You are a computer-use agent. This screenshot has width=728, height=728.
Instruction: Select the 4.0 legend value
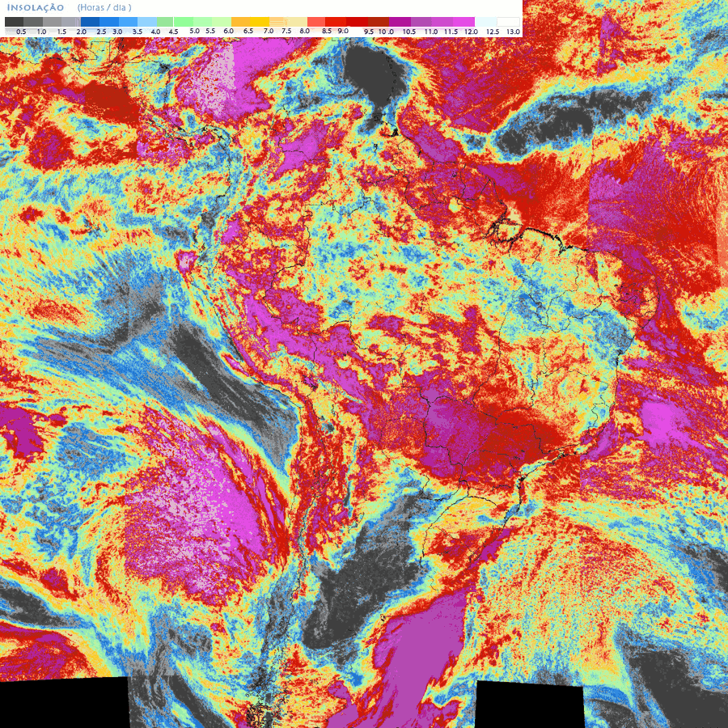155,32
